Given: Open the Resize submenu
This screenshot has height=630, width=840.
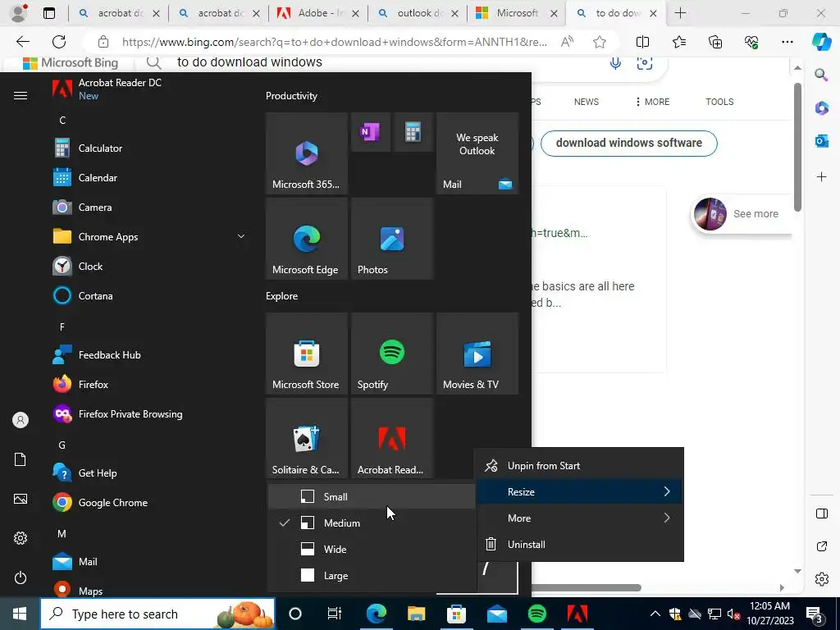Looking at the screenshot, I should [579, 492].
